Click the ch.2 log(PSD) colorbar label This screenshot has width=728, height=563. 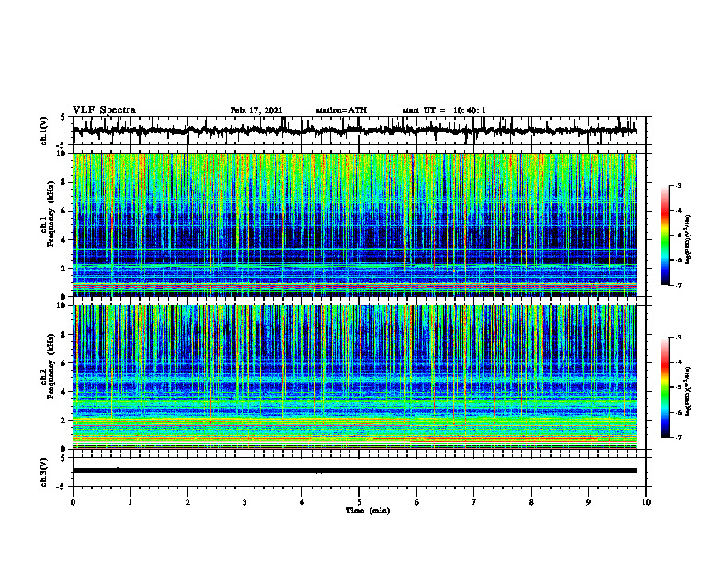point(688,391)
